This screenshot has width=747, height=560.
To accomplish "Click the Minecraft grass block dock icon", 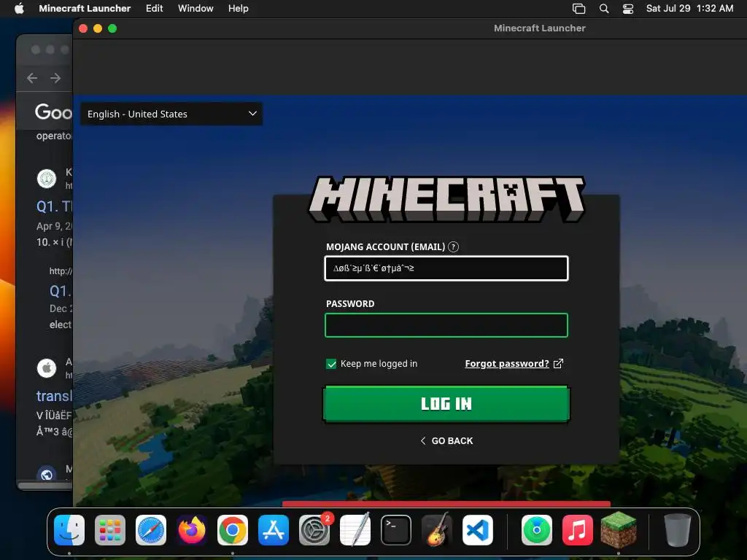I will point(619,530).
